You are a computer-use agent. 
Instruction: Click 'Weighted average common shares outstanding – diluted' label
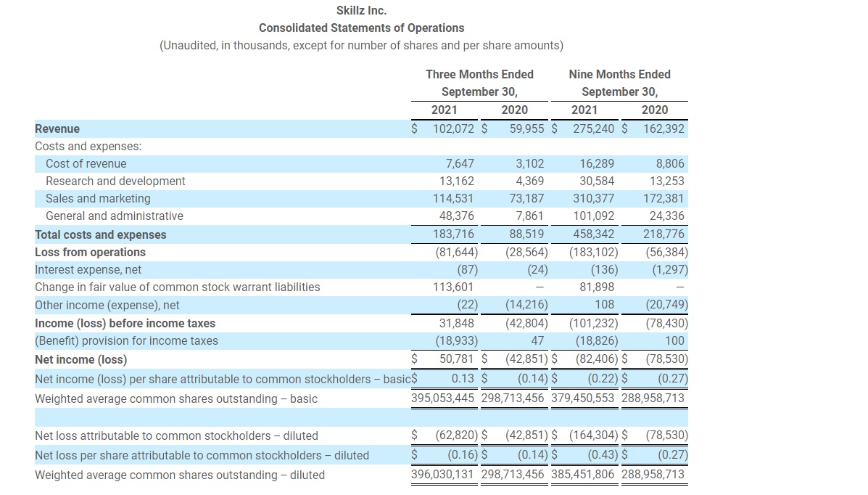[180, 475]
